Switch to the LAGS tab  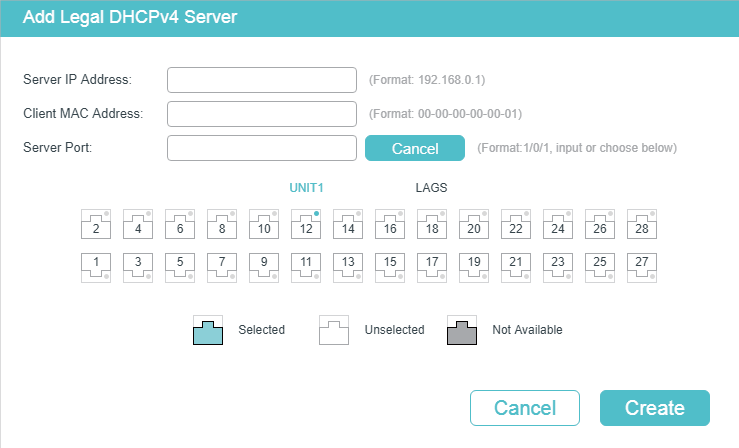[x=431, y=188]
